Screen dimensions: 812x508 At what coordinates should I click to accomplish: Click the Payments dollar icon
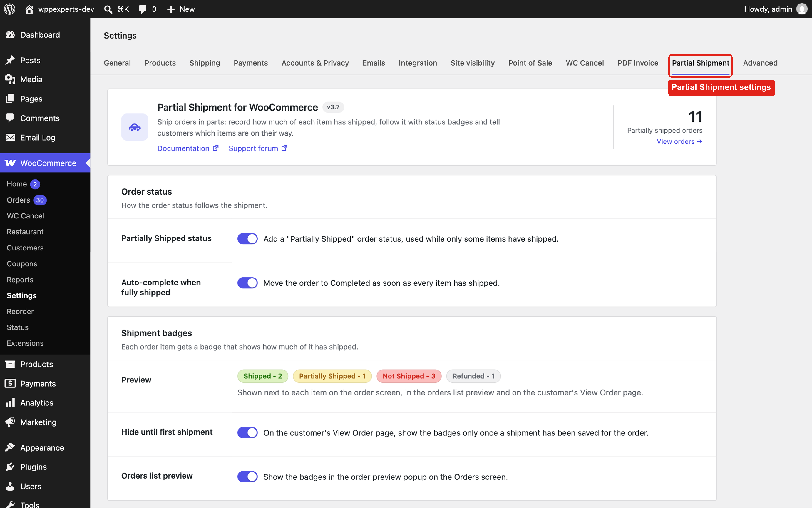point(10,383)
